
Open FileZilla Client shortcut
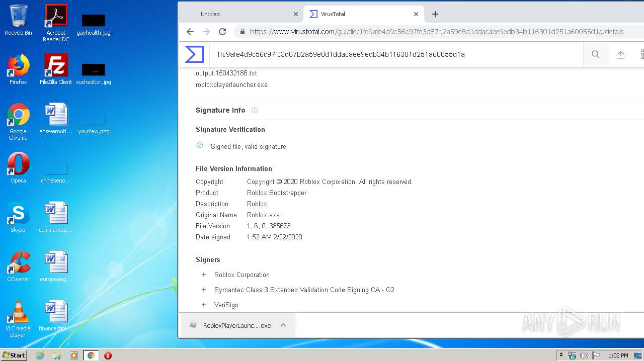[x=56, y=69]
